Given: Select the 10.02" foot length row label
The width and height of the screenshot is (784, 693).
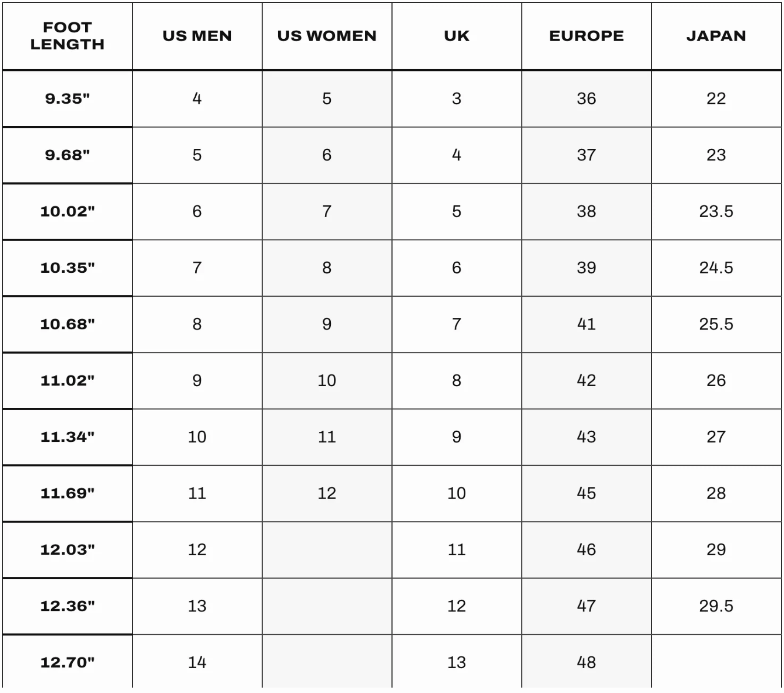Looking at the screenshot, I should point(67,211).
